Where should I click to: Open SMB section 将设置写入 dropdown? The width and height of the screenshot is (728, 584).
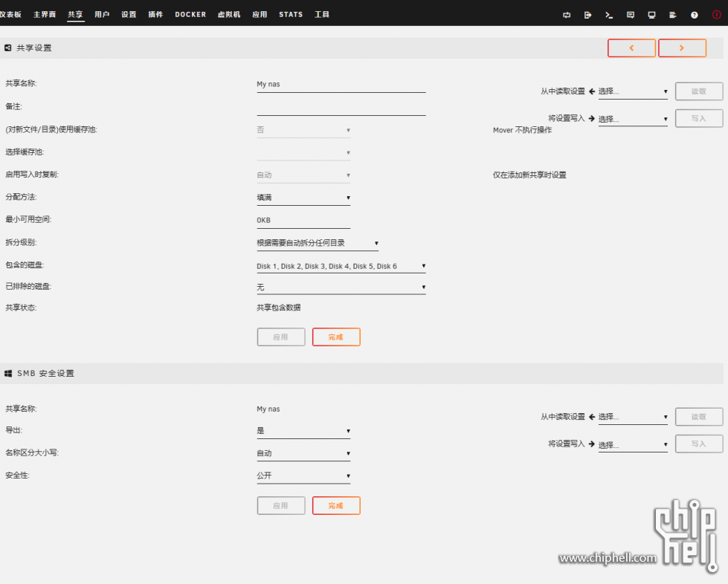point(633,444)
